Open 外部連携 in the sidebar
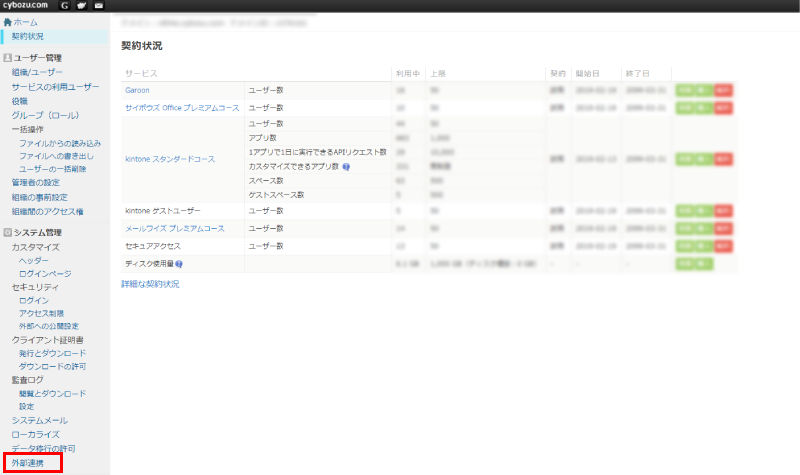 28,463
